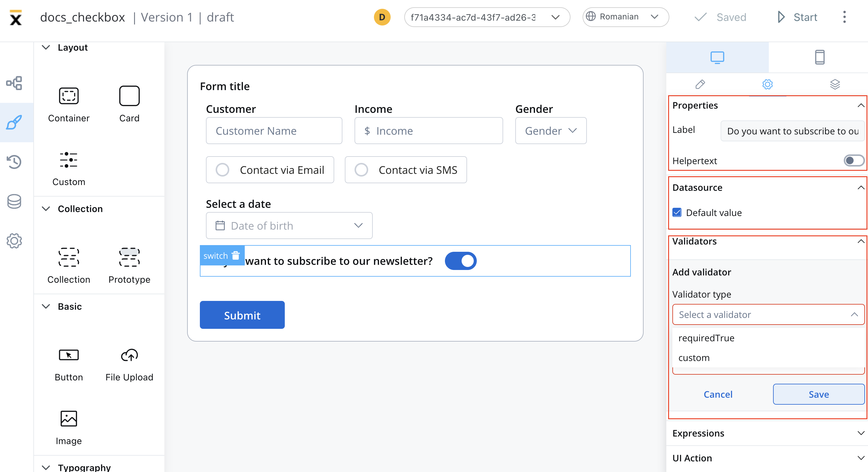Choose the custom validator option
The width and height of the screenshot is (868, 472).
[768, 357]
